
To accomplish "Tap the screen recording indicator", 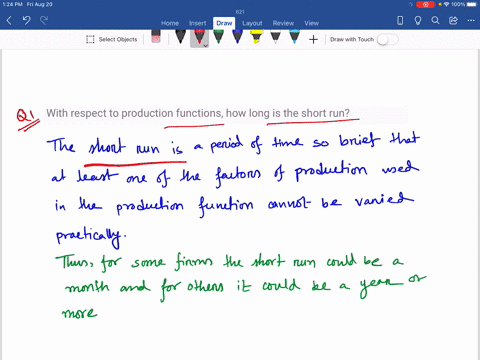I will (426, 4).
